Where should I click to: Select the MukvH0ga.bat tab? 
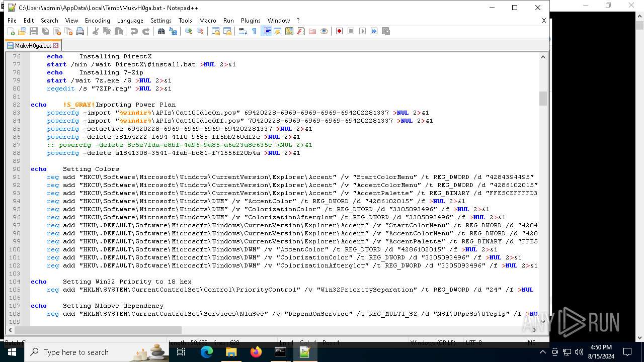click(x=33, y=45)
